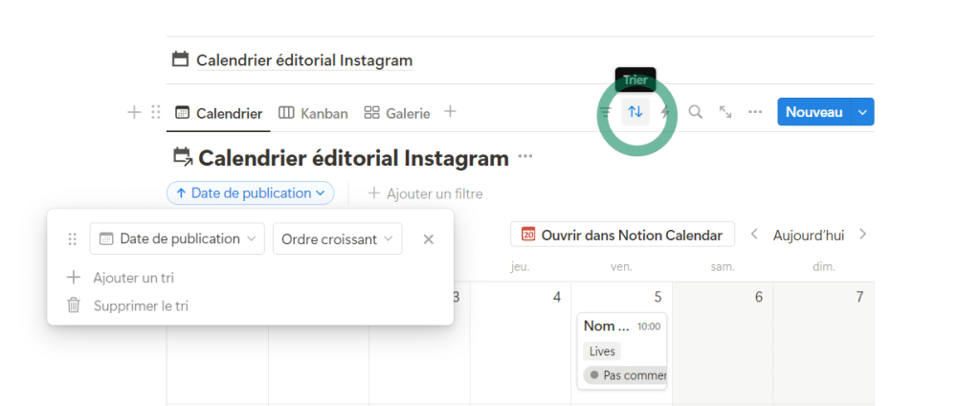Remove the sort rule with X
The width and height of the screenshot is (980, 406).
tap(429, 239)
